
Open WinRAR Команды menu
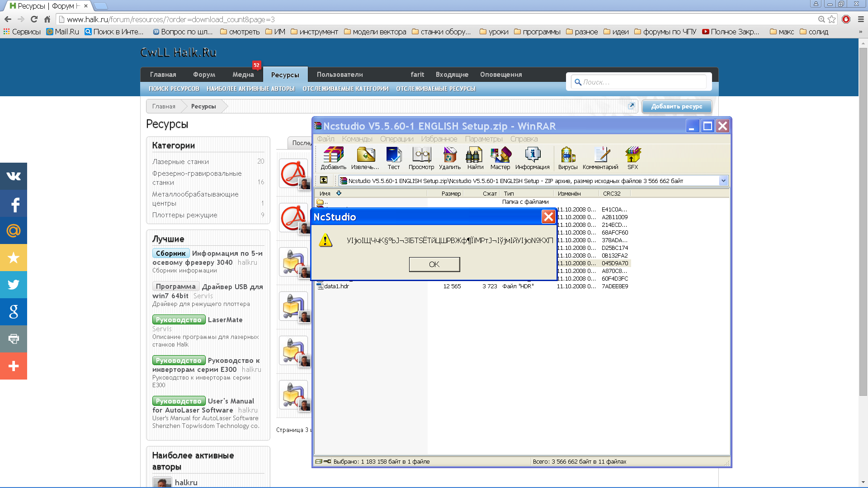coord(357,139)
